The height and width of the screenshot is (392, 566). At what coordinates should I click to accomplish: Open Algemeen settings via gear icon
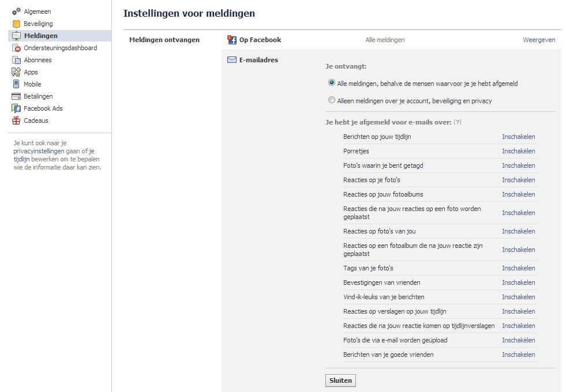click(x=16, y=12)
